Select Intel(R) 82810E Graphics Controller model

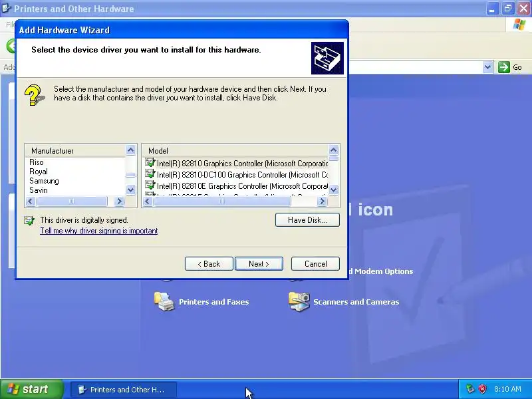tap(242, 186)
